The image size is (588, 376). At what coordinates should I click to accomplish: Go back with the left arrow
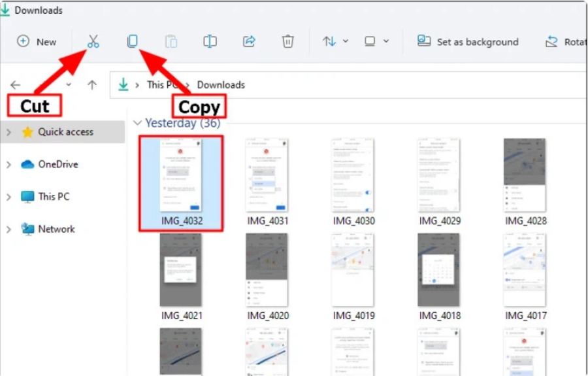[x=16, y=85]
